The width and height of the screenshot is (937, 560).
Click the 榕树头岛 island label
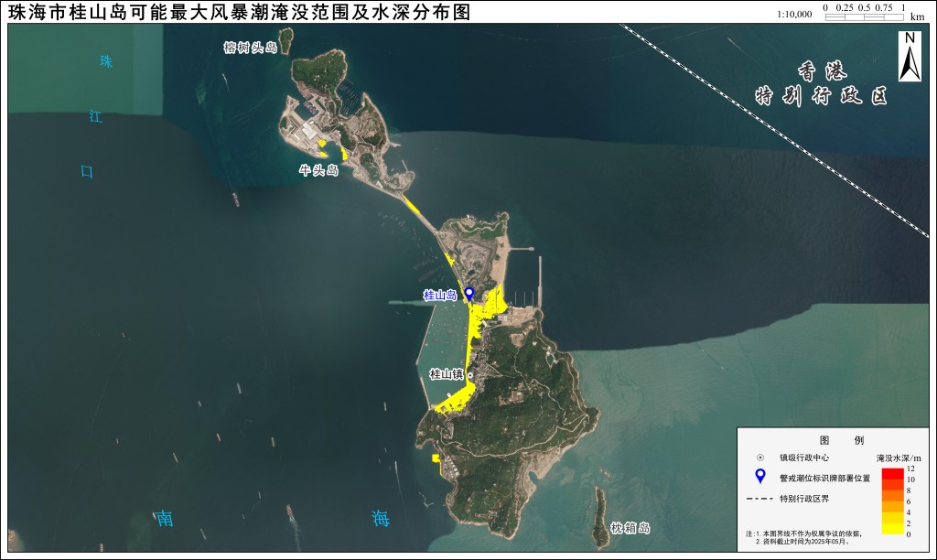pos(251,48)
